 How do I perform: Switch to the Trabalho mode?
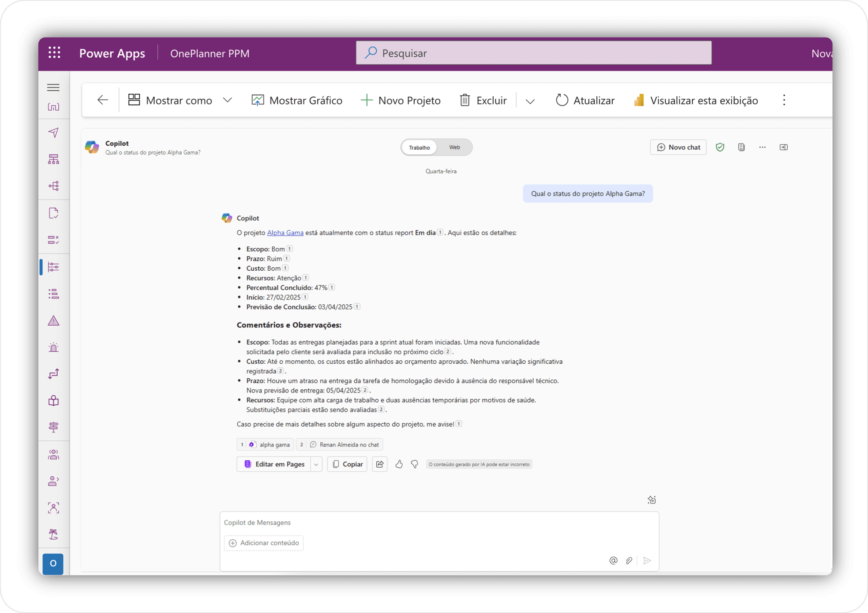click(x=419, y=148)
